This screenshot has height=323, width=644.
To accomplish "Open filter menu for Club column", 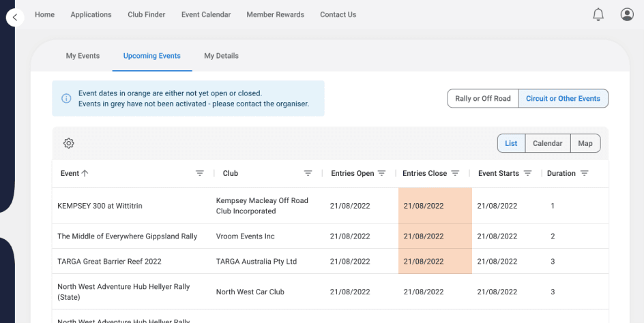I will click(x=308, y=173).
